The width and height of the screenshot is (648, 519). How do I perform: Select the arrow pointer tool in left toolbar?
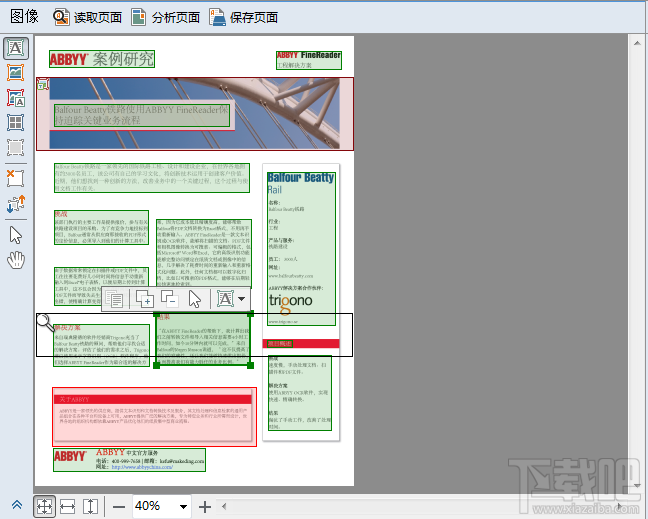click(16, 235)
